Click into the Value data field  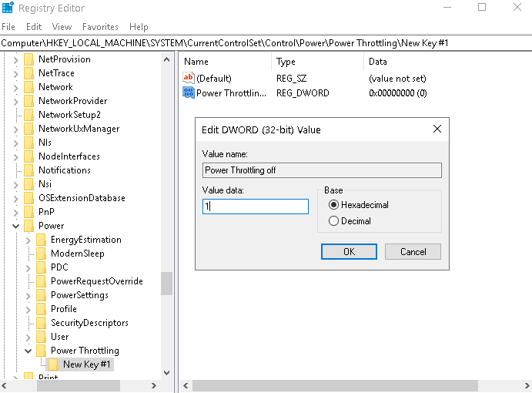tap(256, 207)
